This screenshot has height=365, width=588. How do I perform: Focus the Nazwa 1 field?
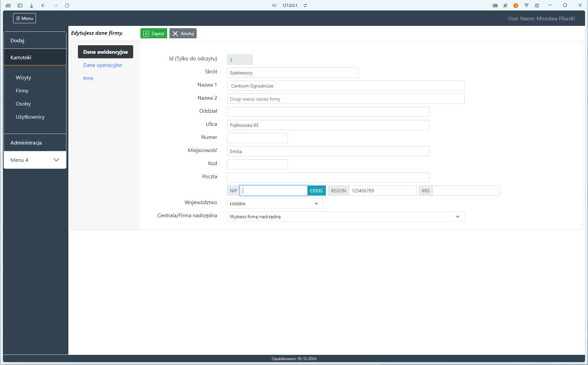pyautogui.click(x=346, y=86)
